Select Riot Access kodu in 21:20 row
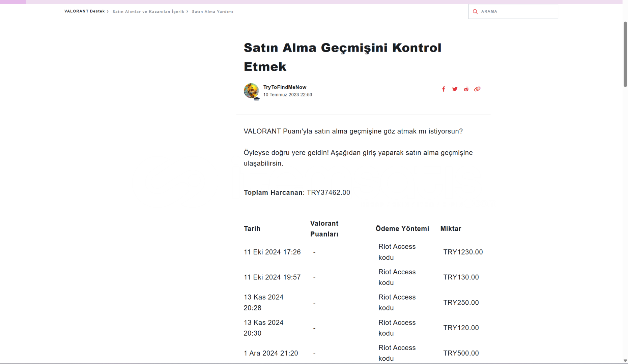The height and width of the screenshot is (364, 628). [397, 353]
